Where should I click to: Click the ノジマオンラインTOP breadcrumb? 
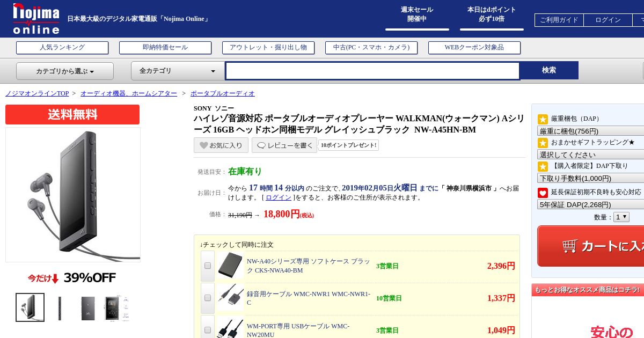click(x=37, y=93)
